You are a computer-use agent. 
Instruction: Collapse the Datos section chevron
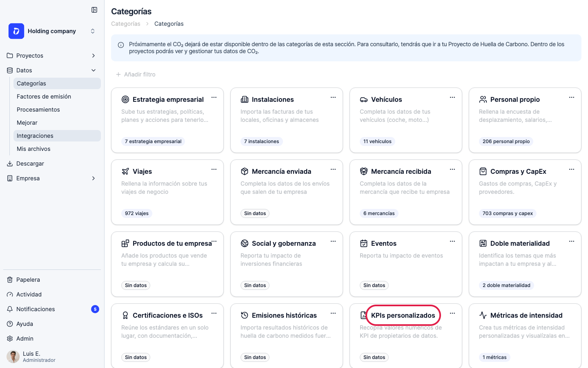tap(94, 70)
